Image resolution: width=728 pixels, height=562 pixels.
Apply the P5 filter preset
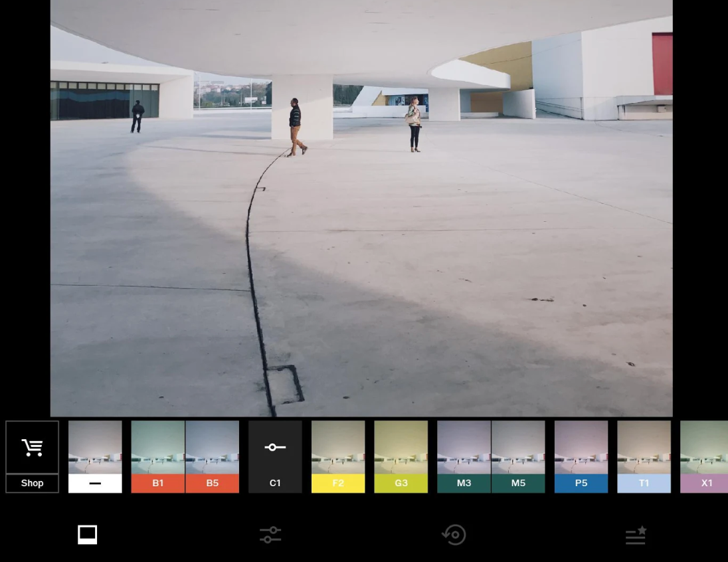(581, 456)
